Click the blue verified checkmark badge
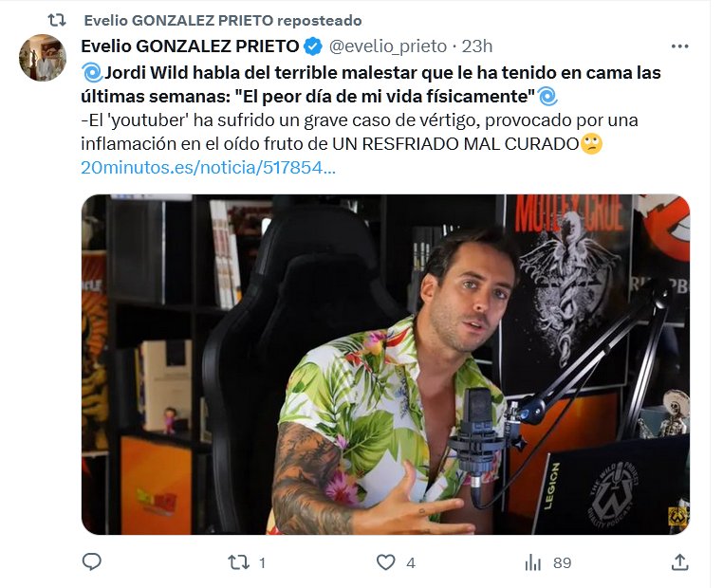This screenshot has height=588, width=723. [x=313, y=46]
